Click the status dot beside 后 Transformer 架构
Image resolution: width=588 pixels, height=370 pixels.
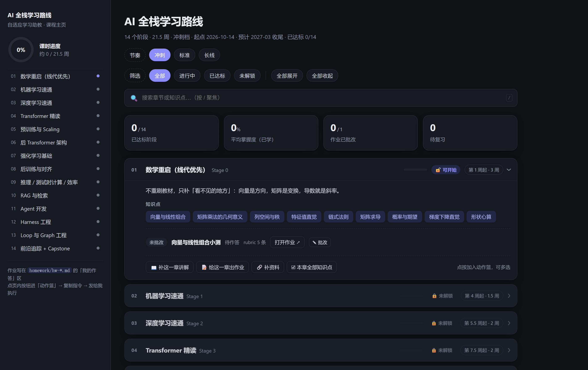coord(98,142)
